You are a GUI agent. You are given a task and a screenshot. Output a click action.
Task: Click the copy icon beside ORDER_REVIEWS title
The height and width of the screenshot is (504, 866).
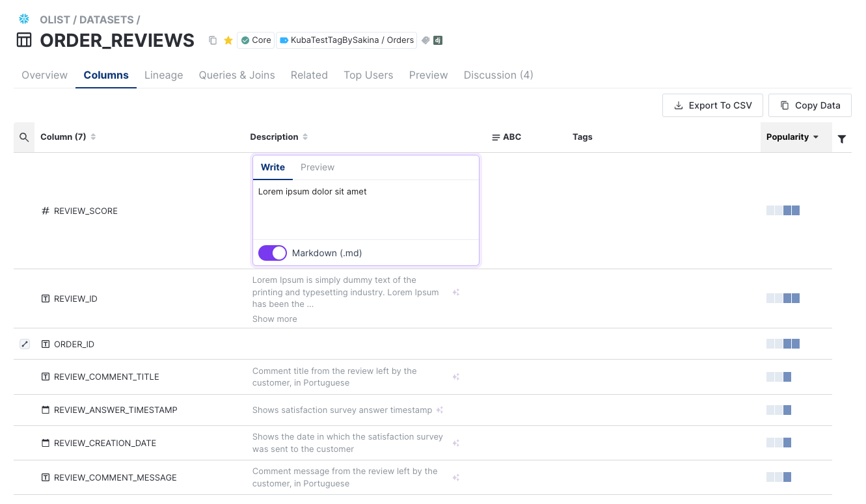click(x=213, y=40)
